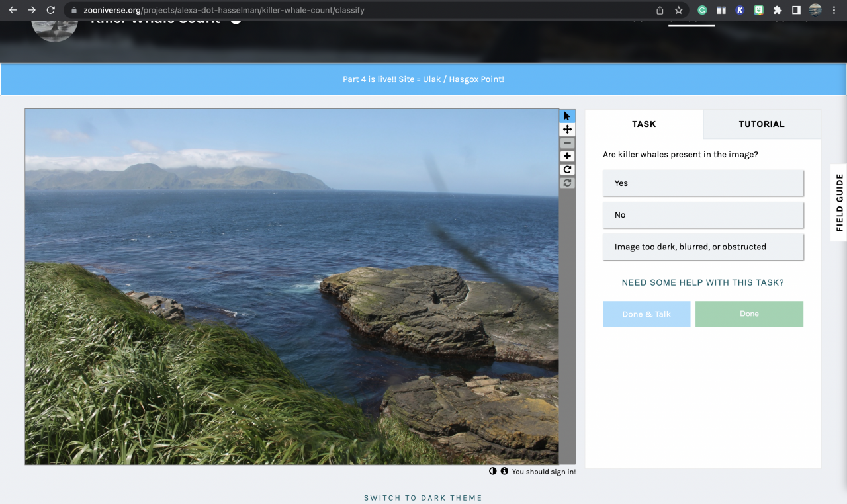
Task: Click 'Need some help with this task?'
Action: pyautogui.click(x=703, y=282)
